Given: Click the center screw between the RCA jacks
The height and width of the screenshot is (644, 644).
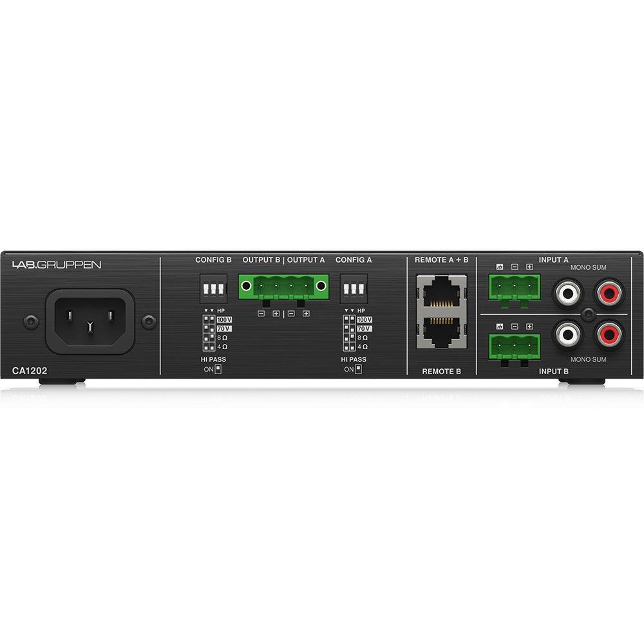Looking at the screenshot, I should tap(589, 314).
